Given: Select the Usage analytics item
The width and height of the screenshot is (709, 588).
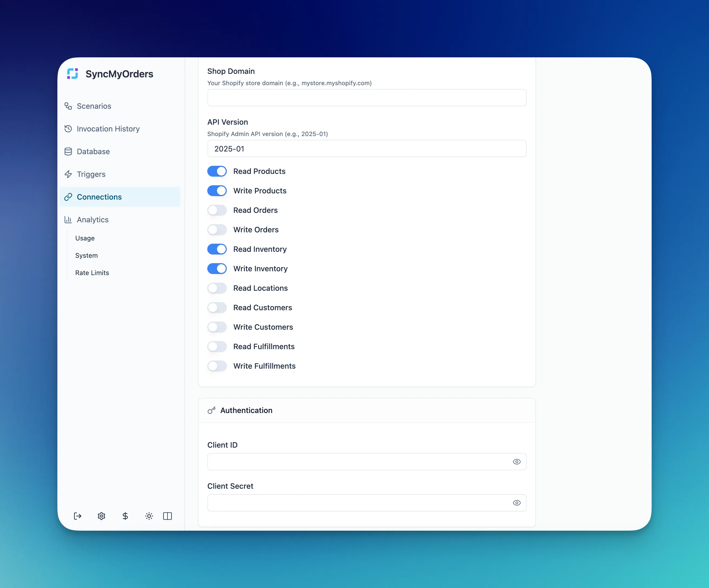Looking at the screenshot, I should [x=85, y=238].
